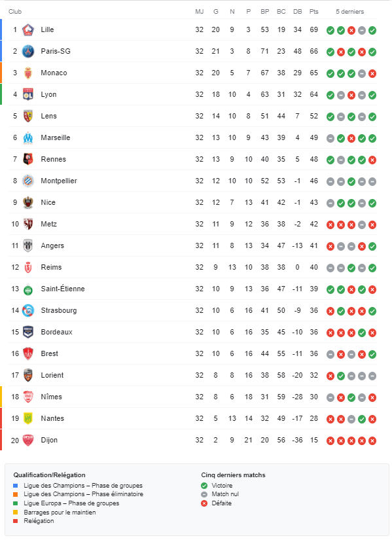This screenshot has width=392, height=540.
Task: Open the Bordeaux team name link
Action: click(x=57, y=332)
